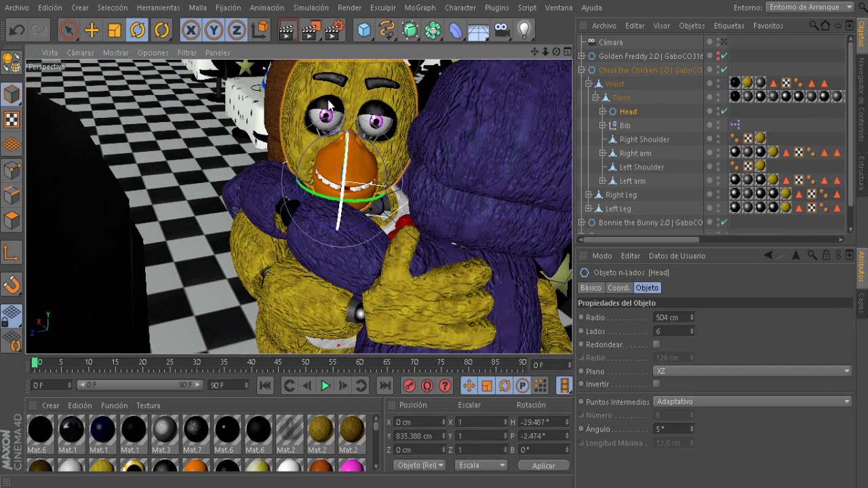Open the Render menu
The image size is (868, 488).
[349, 7]
